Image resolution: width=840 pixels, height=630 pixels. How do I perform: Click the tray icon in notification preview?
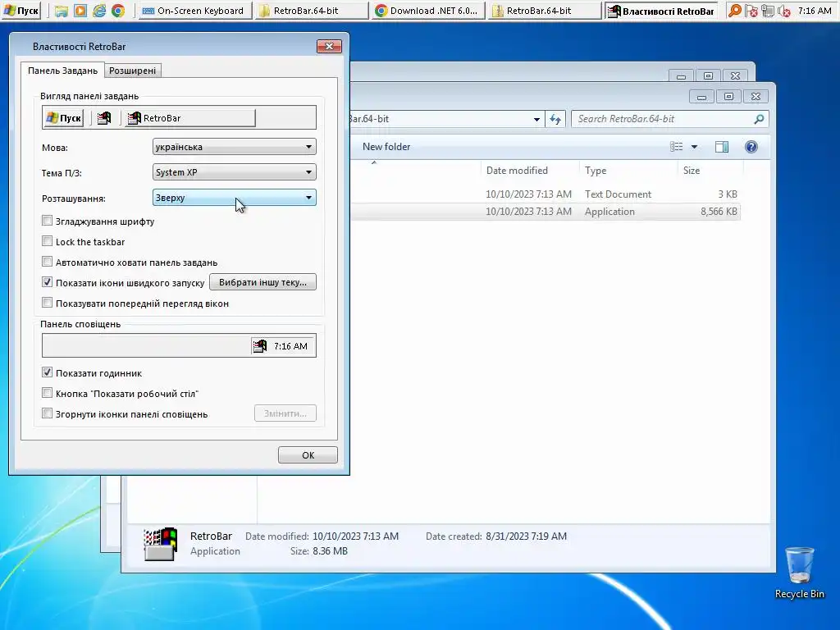260,346
